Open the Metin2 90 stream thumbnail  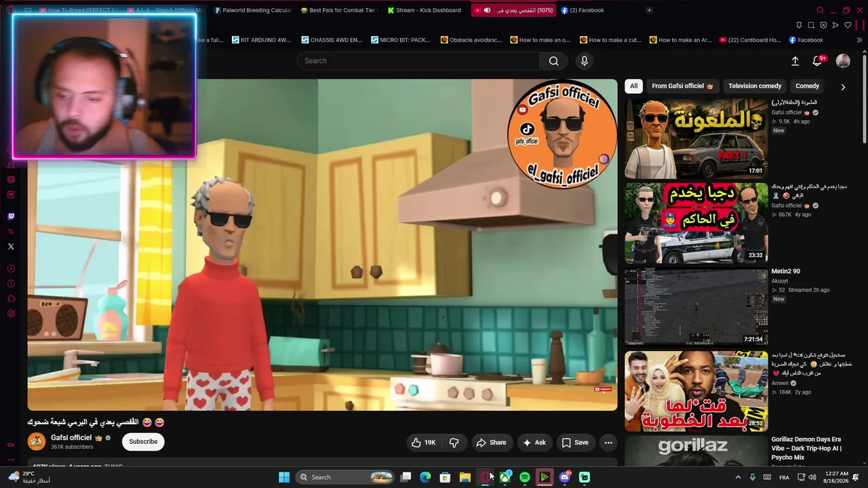696,307
